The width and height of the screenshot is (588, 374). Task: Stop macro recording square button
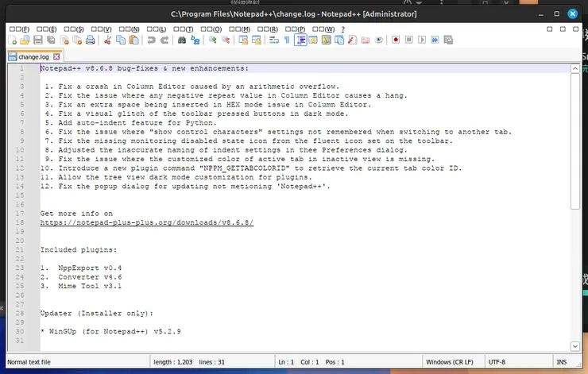click(408, 40)
